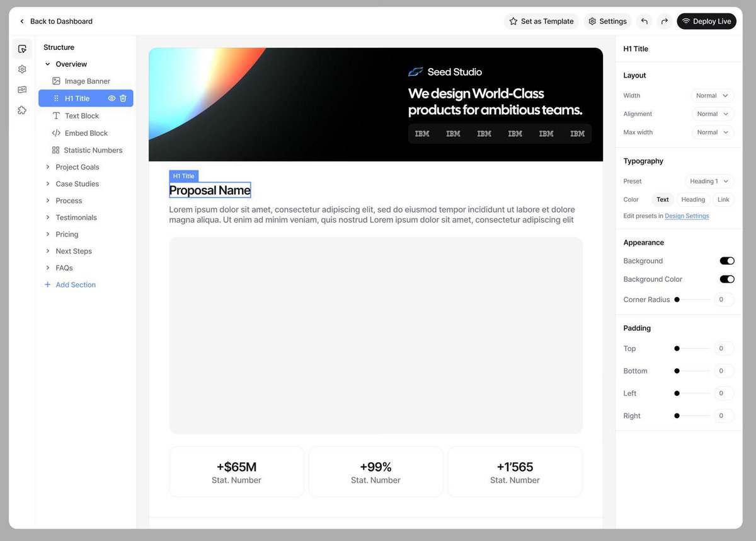The width and height of the screenshot is (756, 541).
Task: Click the drag handle dots on H1 Title row
Action: tap(56, 98)
